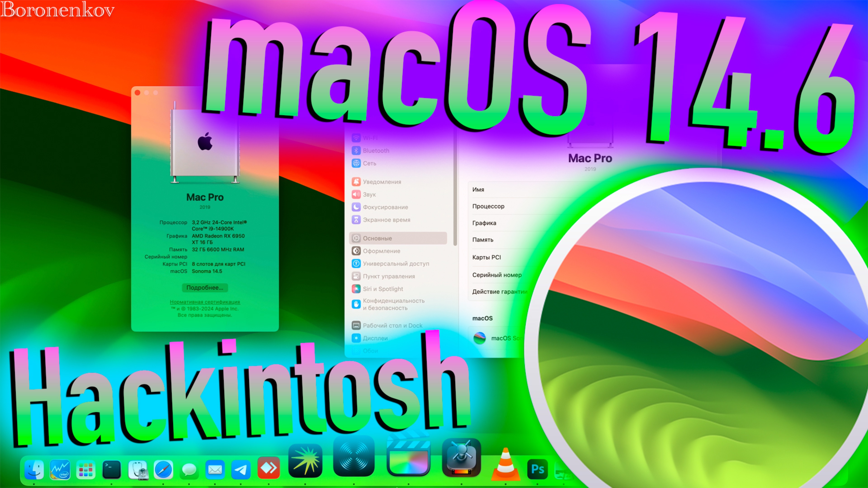
Task: Click the blue ripple-pattern app icon in Dock
Action: tap(354, 456)
